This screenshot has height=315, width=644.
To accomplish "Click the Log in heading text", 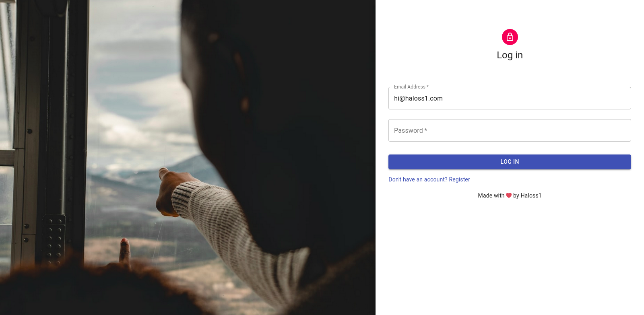I will [510, 55].
